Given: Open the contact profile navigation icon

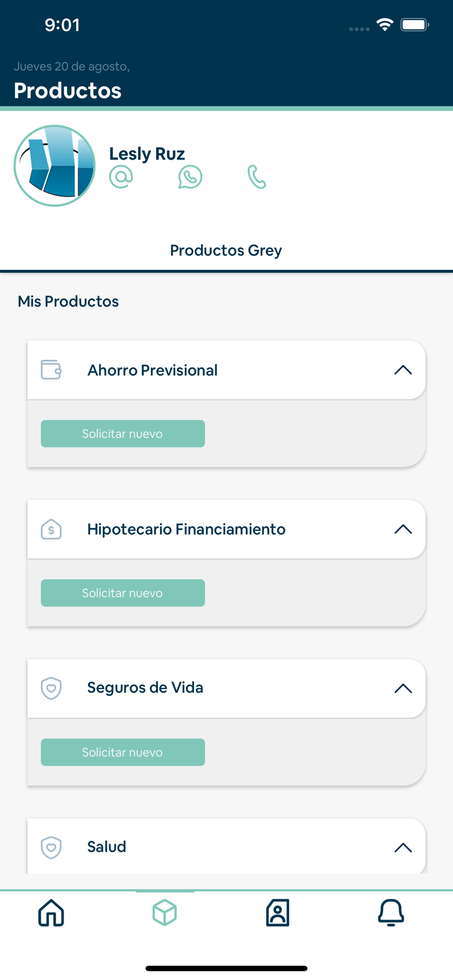Looking at the screenshot, I should click(x=278, y=912).
